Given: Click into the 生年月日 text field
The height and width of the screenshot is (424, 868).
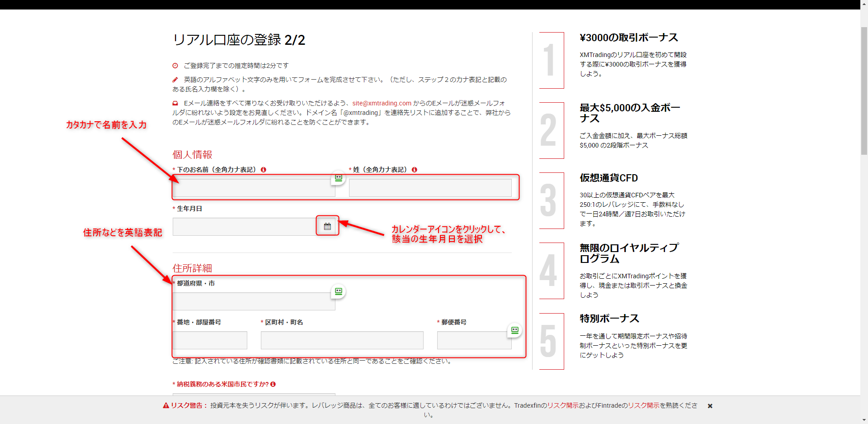Looking at the screenshot, I should click(x=244, y=227).
